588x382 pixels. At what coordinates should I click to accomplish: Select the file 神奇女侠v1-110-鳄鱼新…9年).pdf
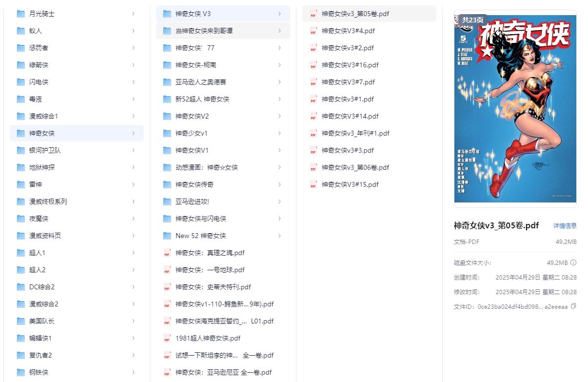(223, 304)
